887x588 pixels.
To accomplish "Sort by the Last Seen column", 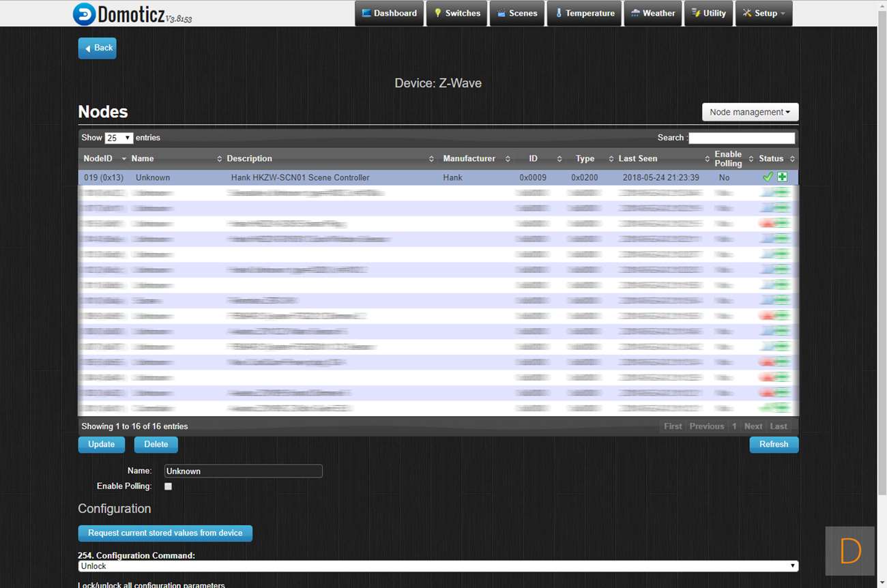I will point(664,159).
